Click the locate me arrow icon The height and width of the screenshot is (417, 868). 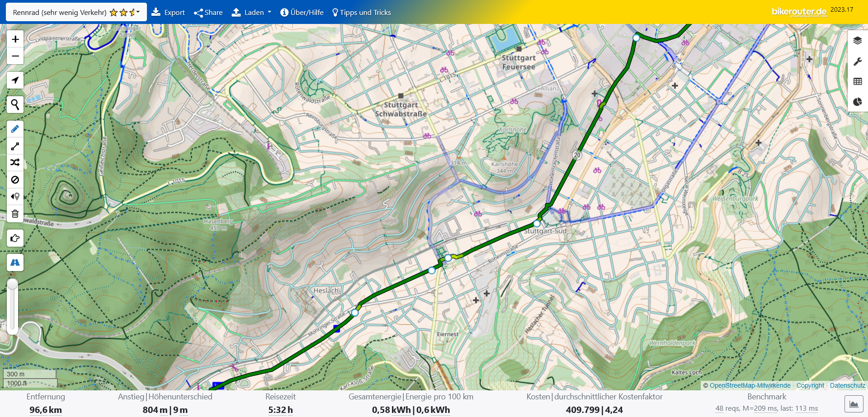15,80
